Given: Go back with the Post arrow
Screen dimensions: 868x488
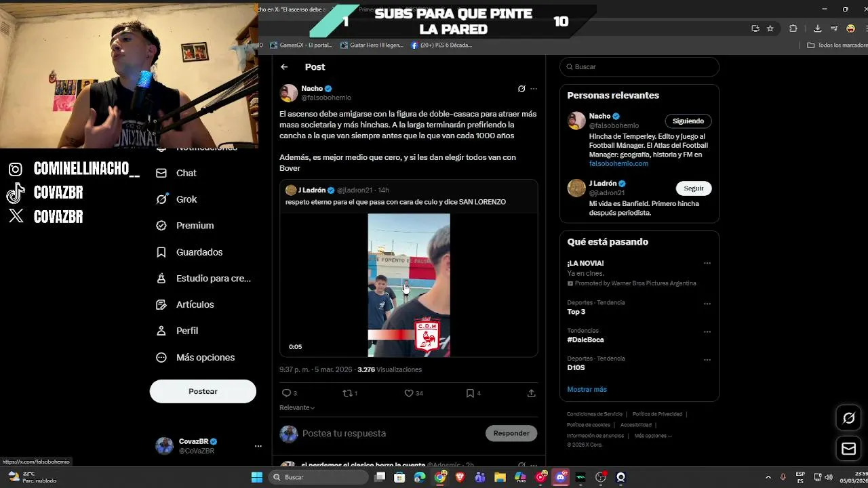Looking at the screenshot, I should click(284, 67).
